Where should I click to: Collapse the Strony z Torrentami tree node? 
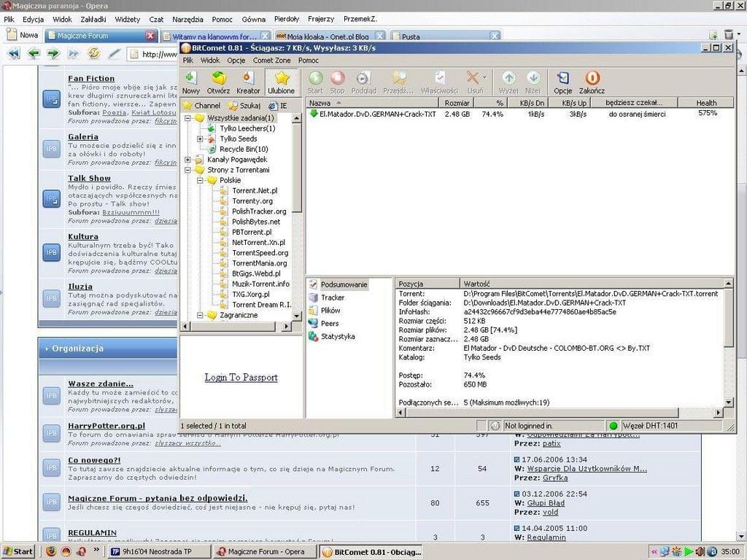pos(187,170)
